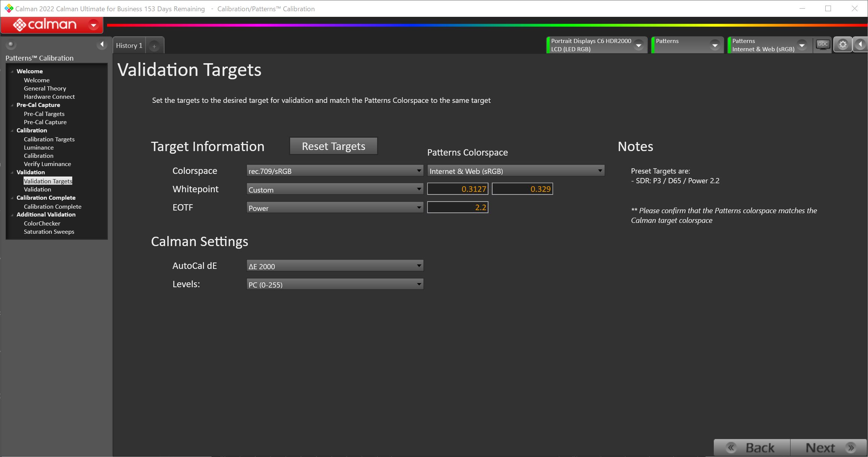Image resolution: width=868 pixels, height=457 pixels.
Task: Open the Whitepoint Custom dropdown
Action: click(335, 189)
